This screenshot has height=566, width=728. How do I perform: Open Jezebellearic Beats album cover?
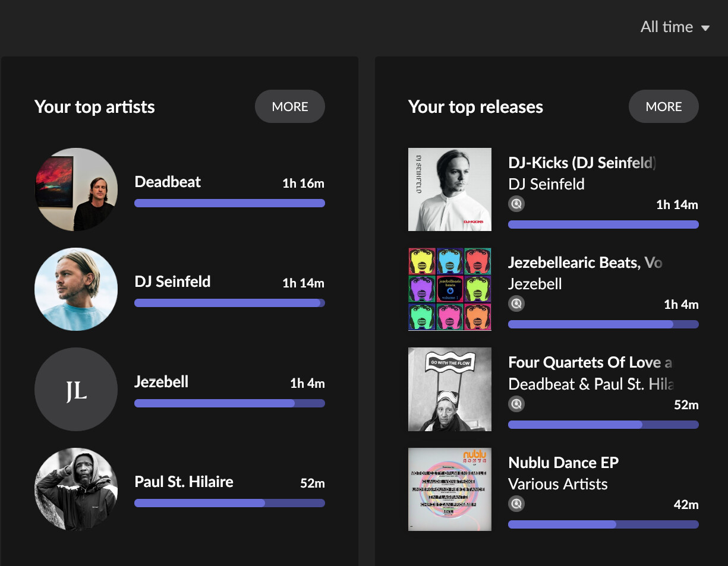click(x=450, y=289)
